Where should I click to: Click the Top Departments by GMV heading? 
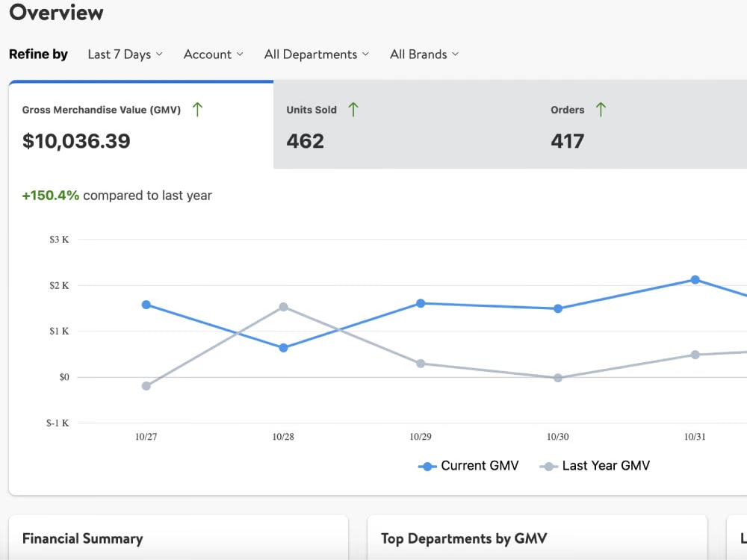[x=464, y=538]
